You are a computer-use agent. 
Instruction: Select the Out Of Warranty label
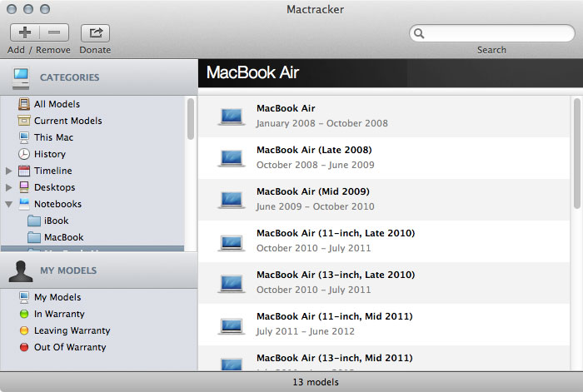pyautogui.click(x=70, y=347)
